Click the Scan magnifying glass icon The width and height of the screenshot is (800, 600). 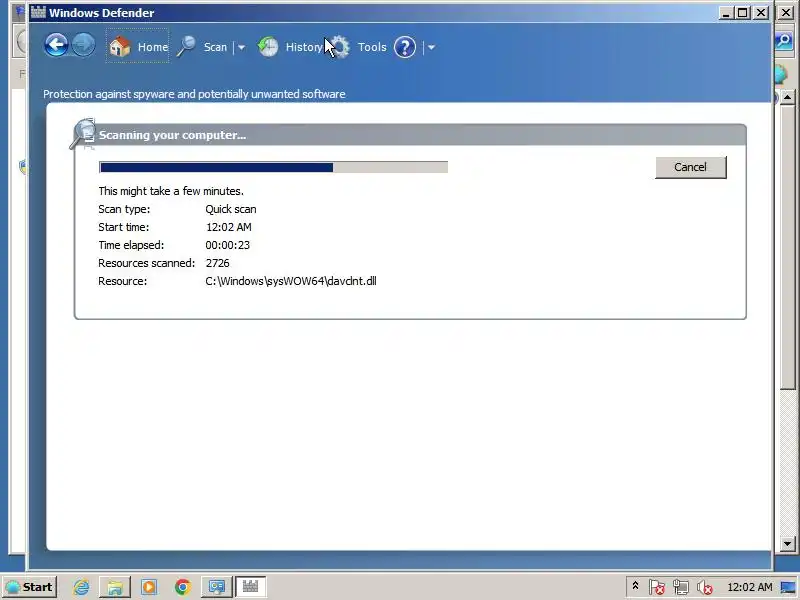point(186,46)
